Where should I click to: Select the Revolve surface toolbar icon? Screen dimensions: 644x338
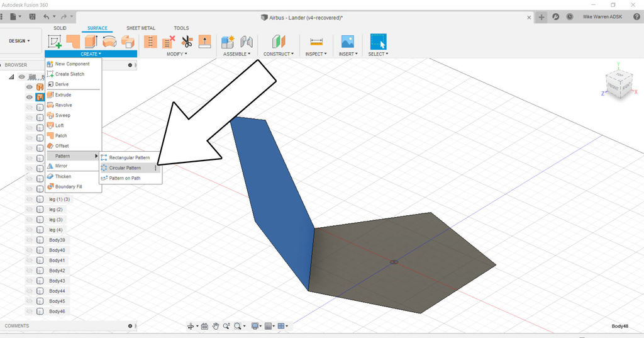(x=109, y=42)
